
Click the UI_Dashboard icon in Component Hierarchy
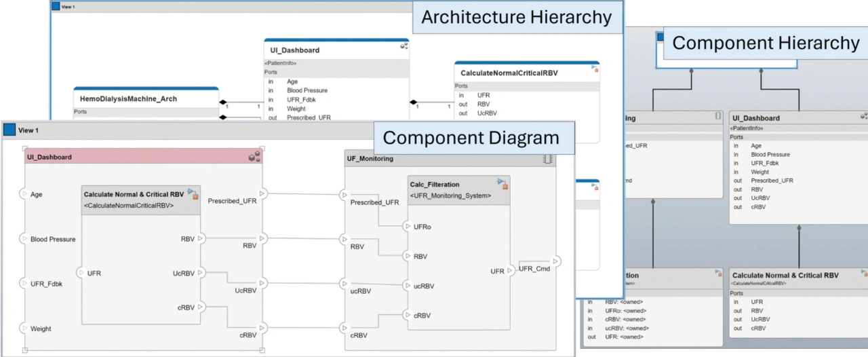click(x=864, y=117)
